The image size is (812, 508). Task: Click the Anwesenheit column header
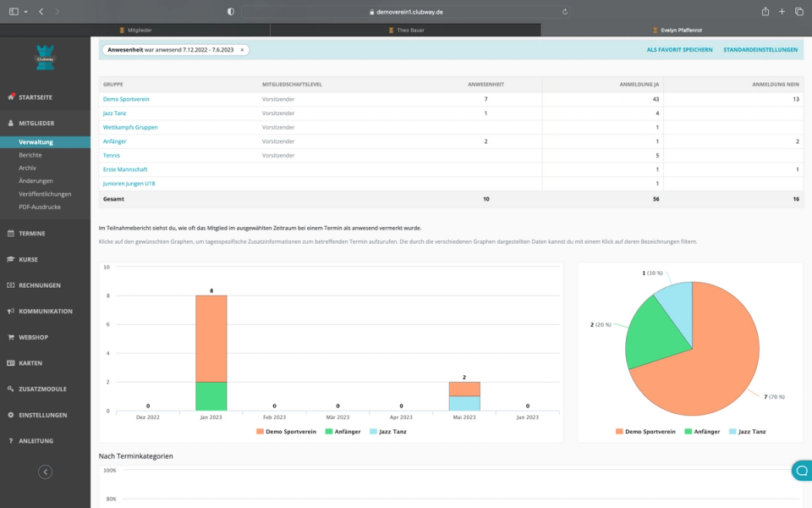click(x=486, y=84)
